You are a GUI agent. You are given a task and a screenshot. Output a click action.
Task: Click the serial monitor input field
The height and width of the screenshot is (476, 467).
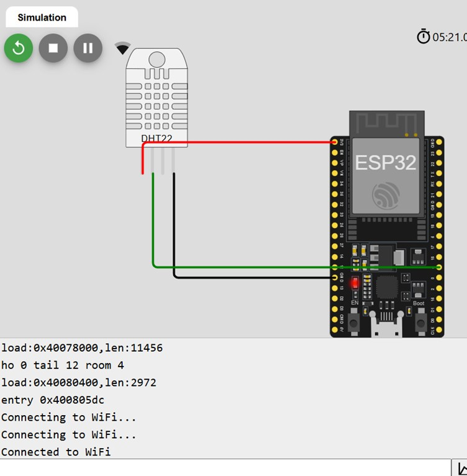pyautogui.click(x=225, y=467)
